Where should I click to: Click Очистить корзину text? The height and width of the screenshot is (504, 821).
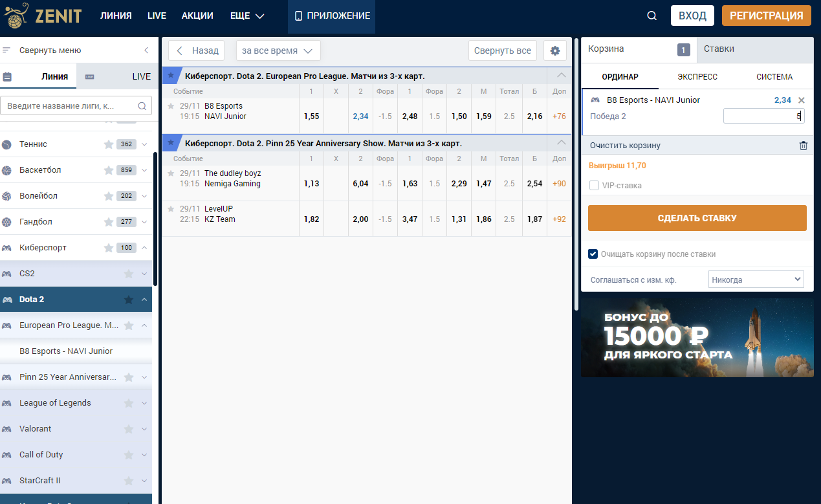point(625,146)
